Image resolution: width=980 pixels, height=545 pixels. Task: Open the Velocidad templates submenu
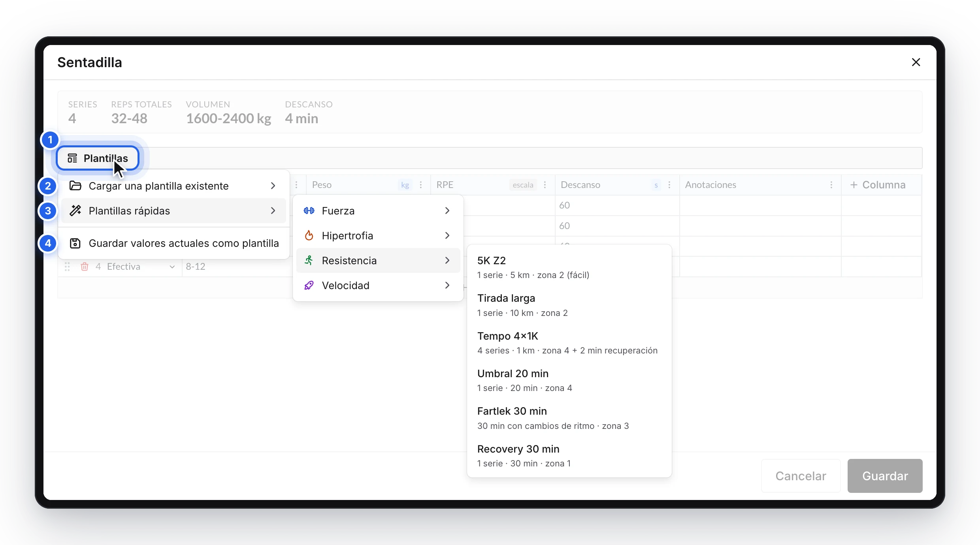pyautogui.click(x=378, y=286)
